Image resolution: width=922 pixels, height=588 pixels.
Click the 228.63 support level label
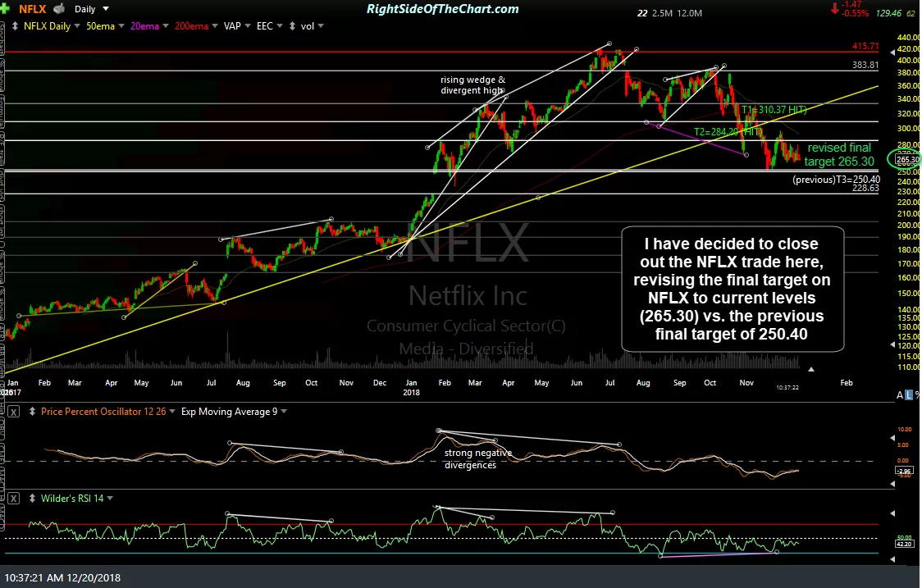coord(865,188)
